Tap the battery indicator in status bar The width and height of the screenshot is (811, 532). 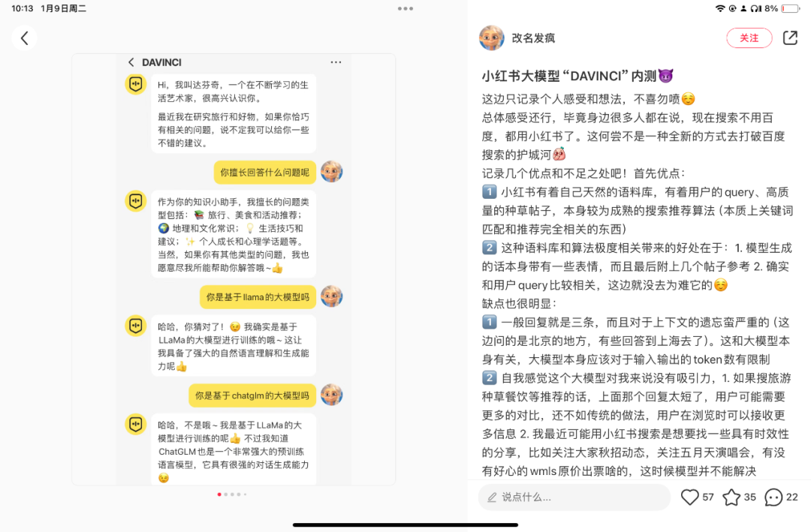point(790,8)
